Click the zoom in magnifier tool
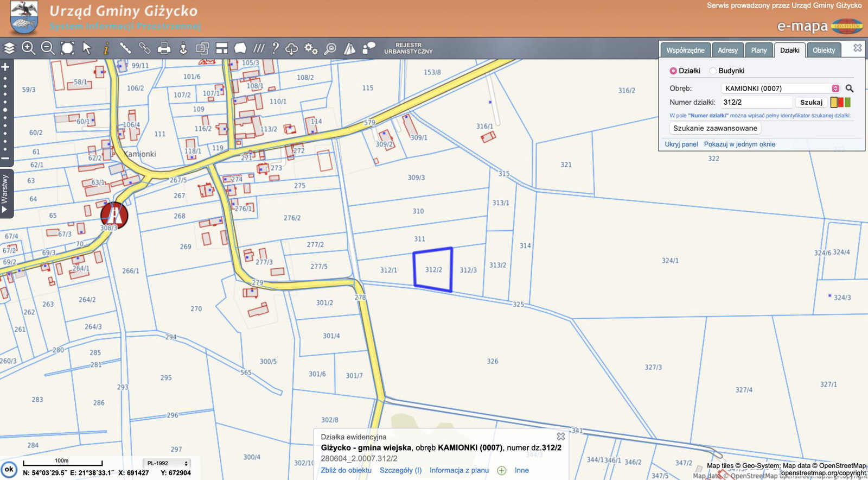868x480 pixels. [28, 48]
